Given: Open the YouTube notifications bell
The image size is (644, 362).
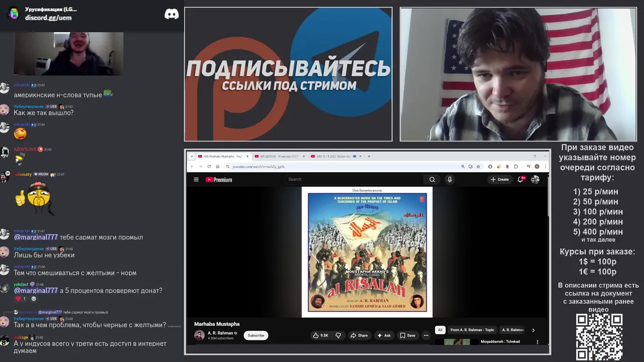Looking at the screenshot, I should click(x=521, y=179).
